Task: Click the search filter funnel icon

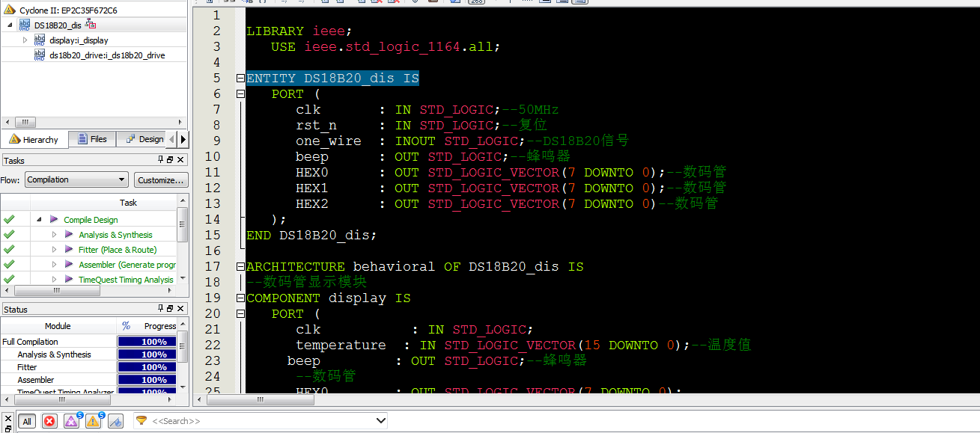Action: point(141,420)
